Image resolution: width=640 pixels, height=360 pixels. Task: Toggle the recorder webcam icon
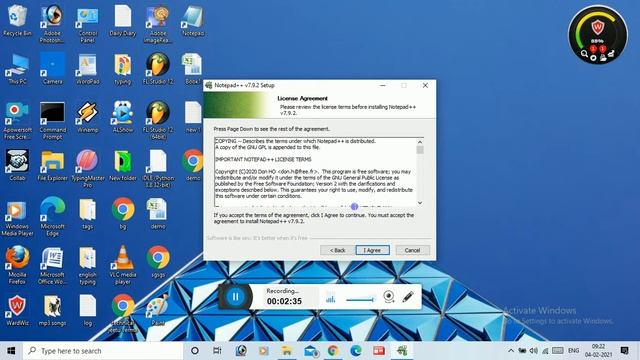389,297
